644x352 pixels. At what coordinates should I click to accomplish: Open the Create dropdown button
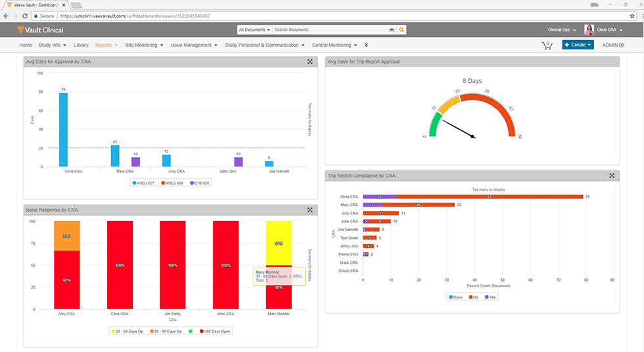(578, 45)
